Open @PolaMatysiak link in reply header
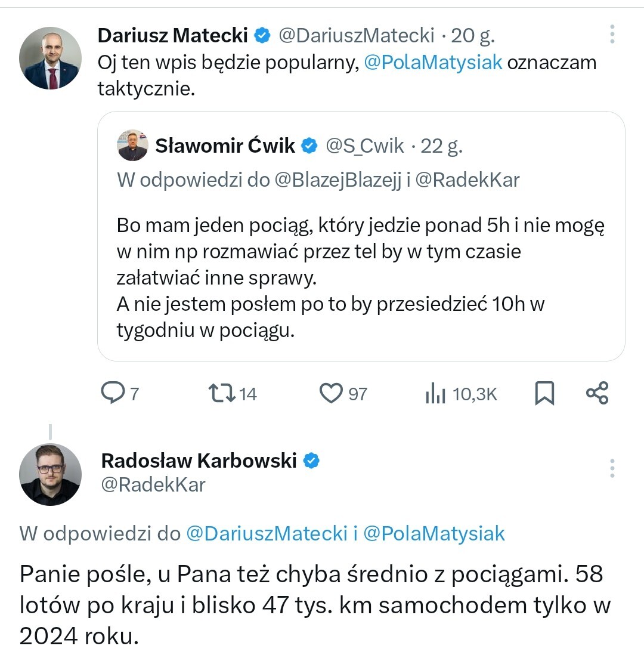644x655 pixels. pos(434,533)
